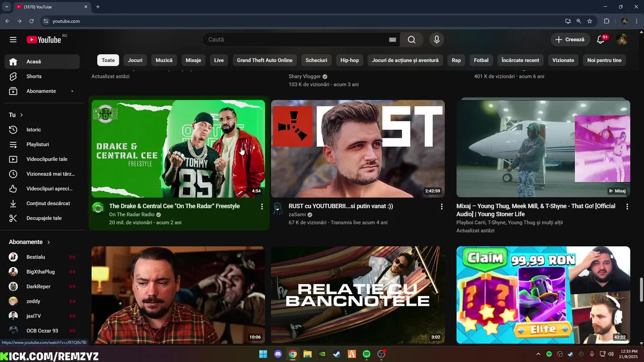The height and width of the screenshot is (362, 644).
Task: Open Istoric in sidebar
Action: 42,130
